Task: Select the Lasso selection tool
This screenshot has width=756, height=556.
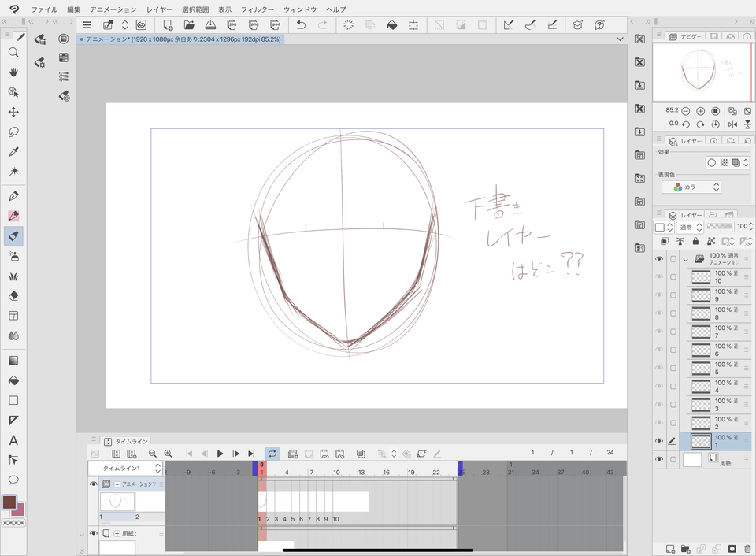Action: coord(13,132)
